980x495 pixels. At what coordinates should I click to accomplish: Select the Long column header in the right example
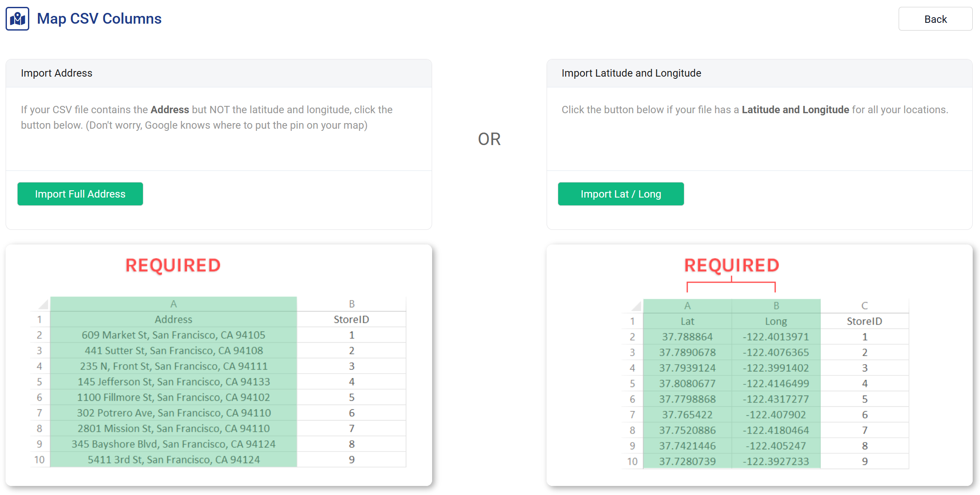(776, 321)
